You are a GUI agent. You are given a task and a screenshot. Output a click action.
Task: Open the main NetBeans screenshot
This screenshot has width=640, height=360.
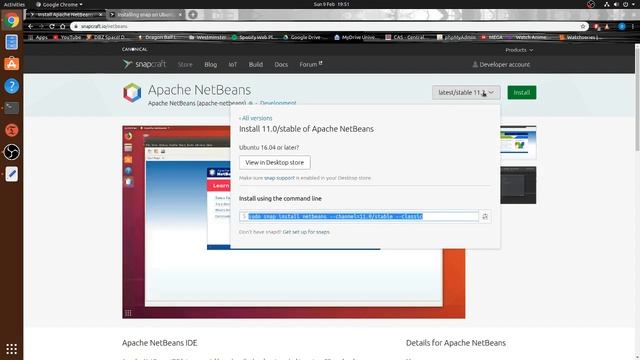(293, 222)
